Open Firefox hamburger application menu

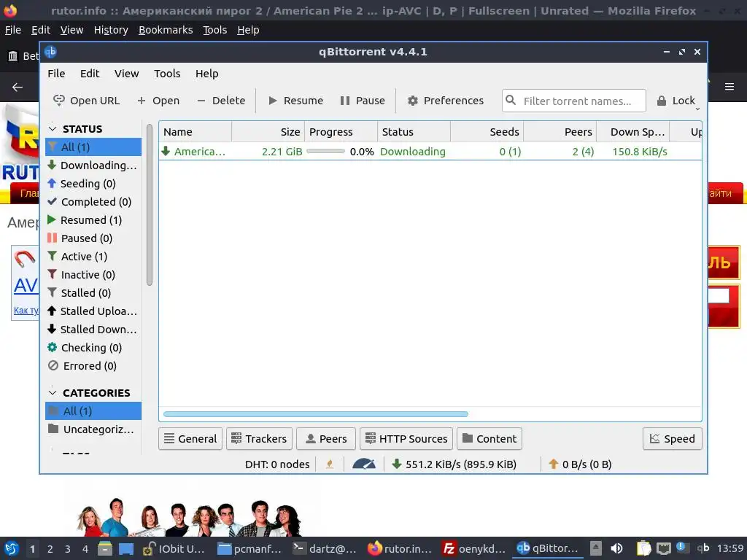(729, 87)
